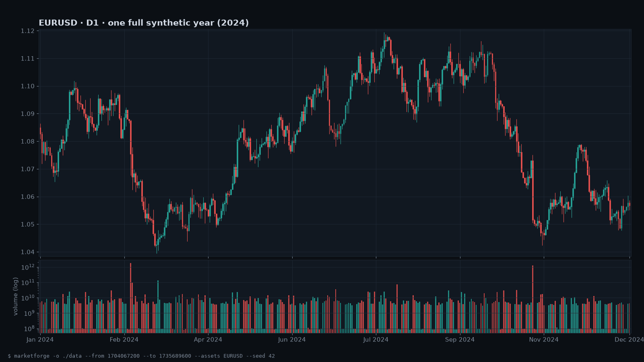Viewport: 644px width, 362px height.
Task: Click the 'Jun 2024' date label
Action: point(292,339)
